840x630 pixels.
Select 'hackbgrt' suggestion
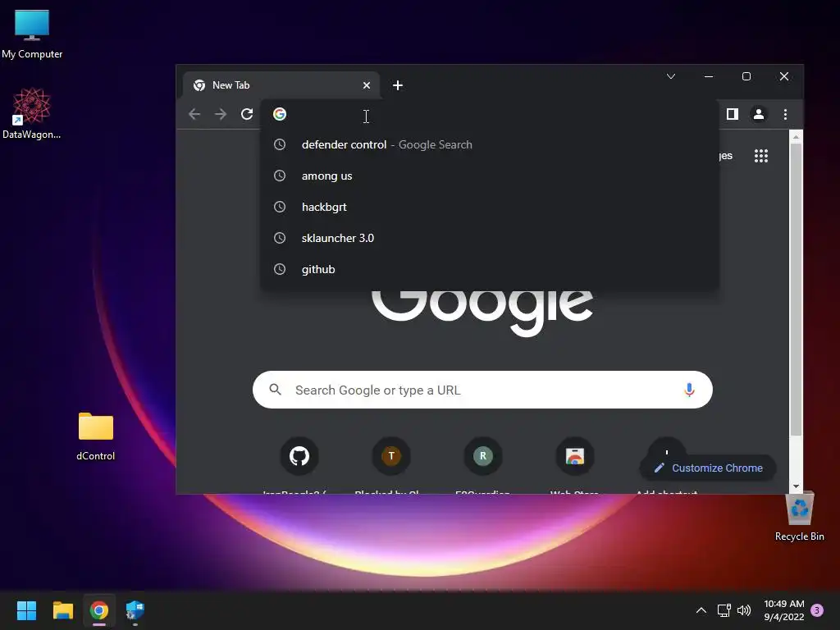pyautogui.click(x=490, y=207)
